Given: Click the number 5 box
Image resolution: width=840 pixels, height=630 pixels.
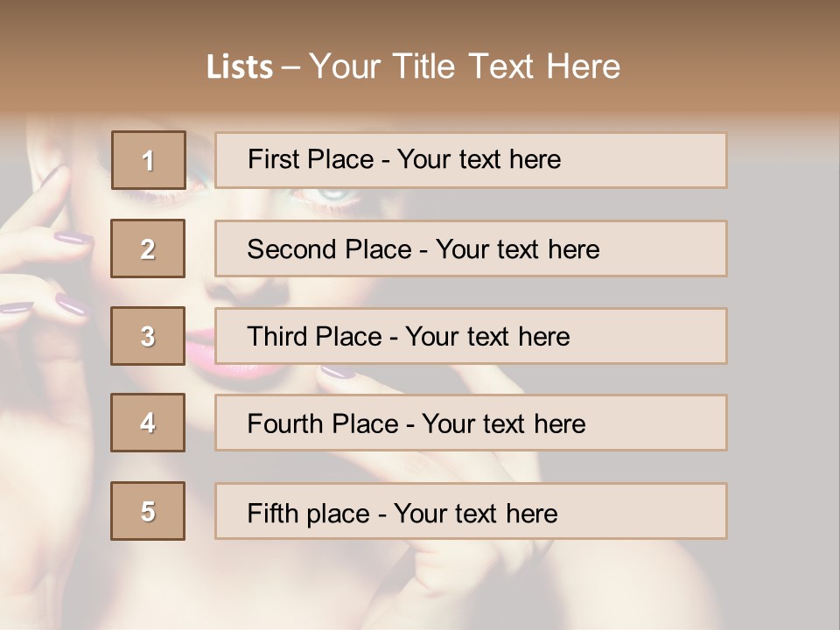Looking at the screenshot, I should tap(148, 511).
